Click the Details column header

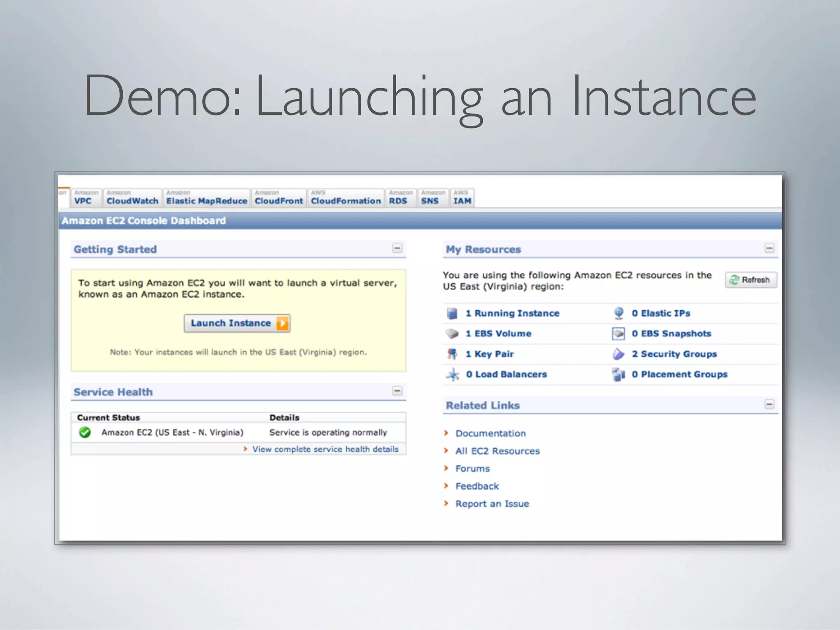tap(284, 418)
